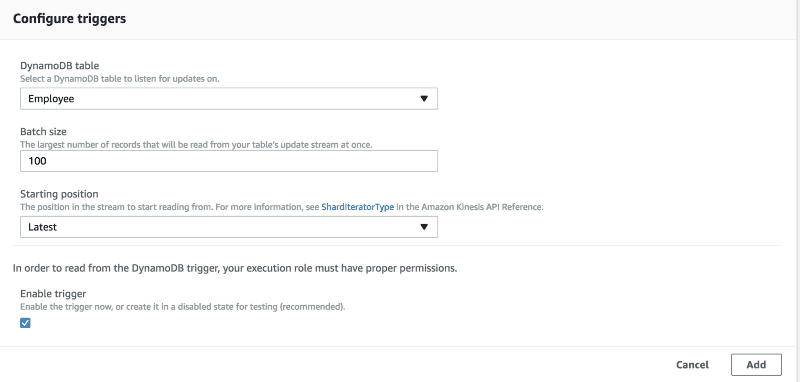This screenshot has width=800, height=382.
Task: Click the arrow icon on Latest dropdown
Action: coord(423,227)
